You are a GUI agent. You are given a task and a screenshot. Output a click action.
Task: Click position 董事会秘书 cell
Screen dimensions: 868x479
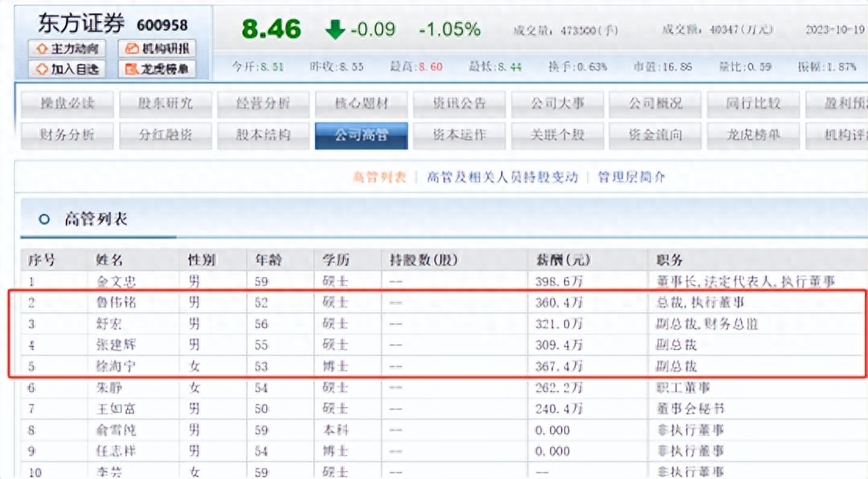click(689, 409)
